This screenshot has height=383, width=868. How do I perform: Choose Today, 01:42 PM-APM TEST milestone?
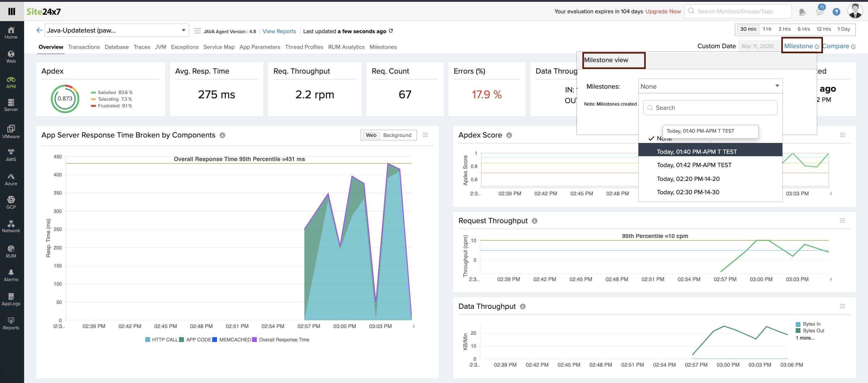pos(694,165)
